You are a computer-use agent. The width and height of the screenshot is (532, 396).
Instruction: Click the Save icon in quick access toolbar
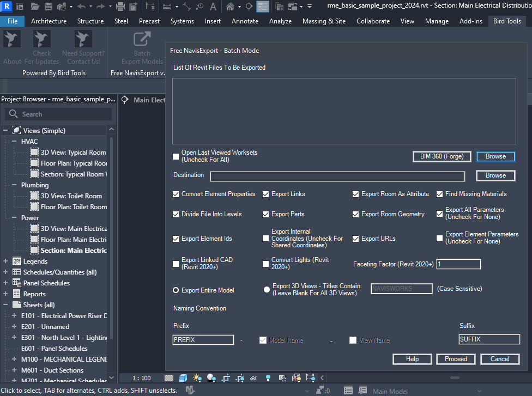(x=49, y=7)
